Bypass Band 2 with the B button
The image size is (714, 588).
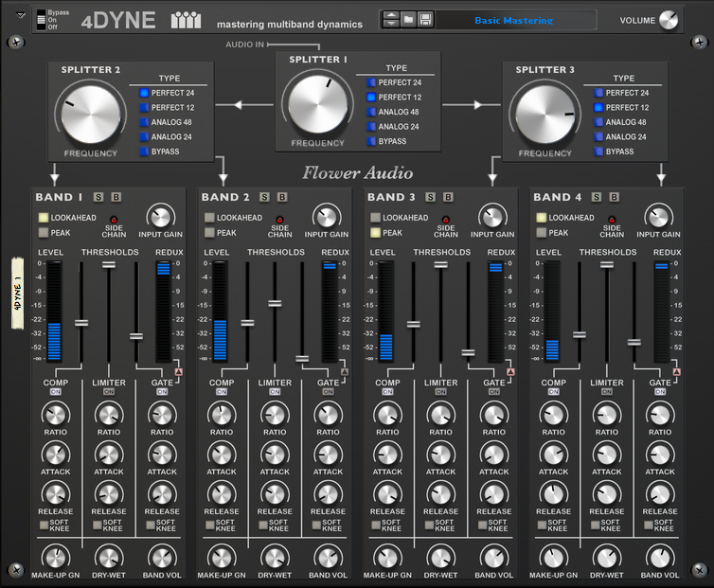(x=282, y=197)
